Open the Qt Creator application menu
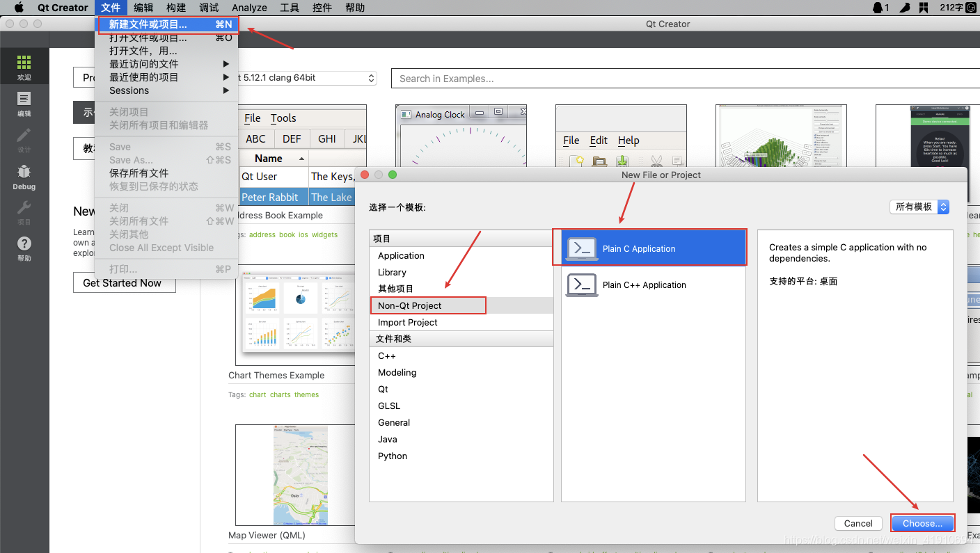 (x=63, y=8)
